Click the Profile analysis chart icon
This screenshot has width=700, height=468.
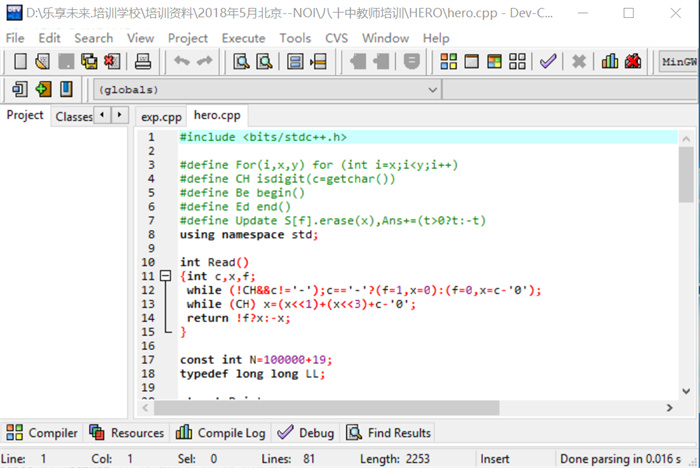(610, 61)
